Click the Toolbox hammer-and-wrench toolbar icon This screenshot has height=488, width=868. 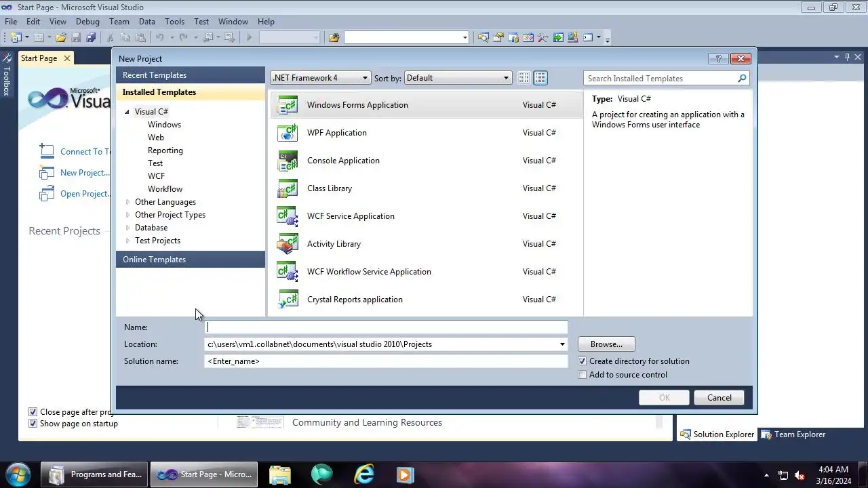pos(542,38)
